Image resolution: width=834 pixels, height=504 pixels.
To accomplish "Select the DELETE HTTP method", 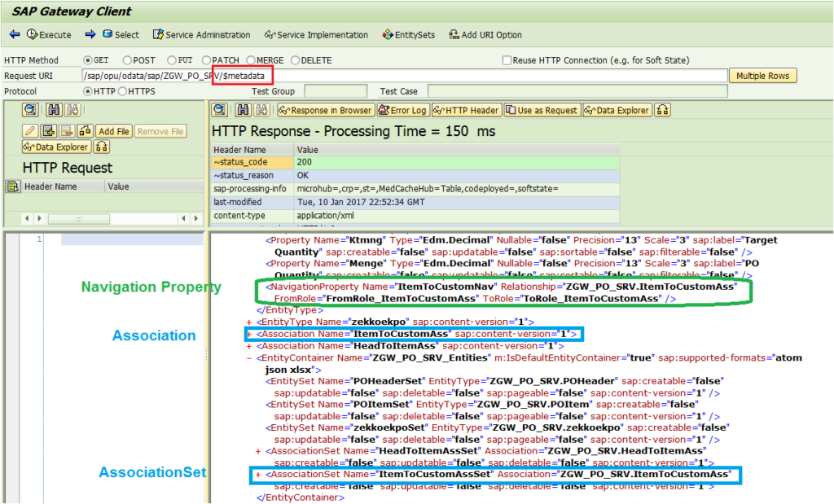I will [295, 60].
